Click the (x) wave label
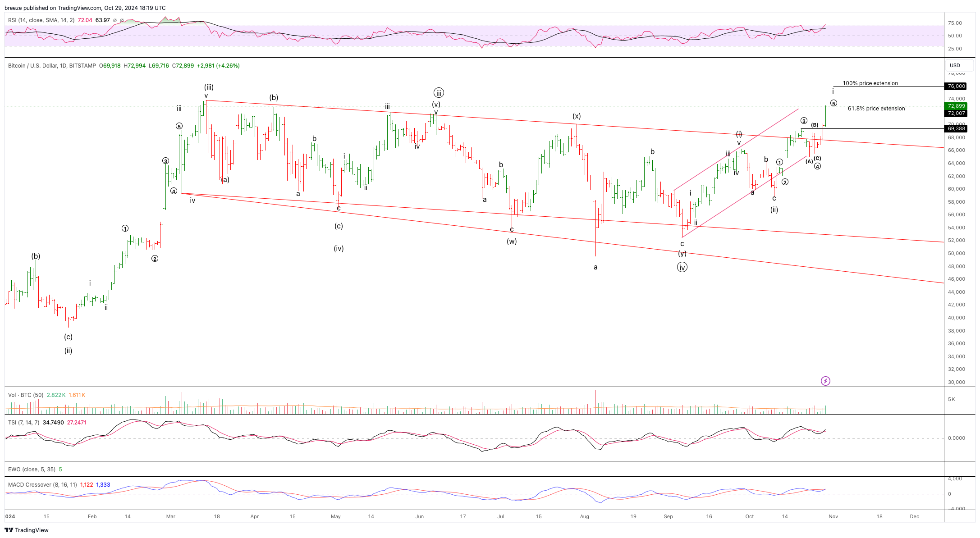The image size is (980, 538). [x=577, y=116]
